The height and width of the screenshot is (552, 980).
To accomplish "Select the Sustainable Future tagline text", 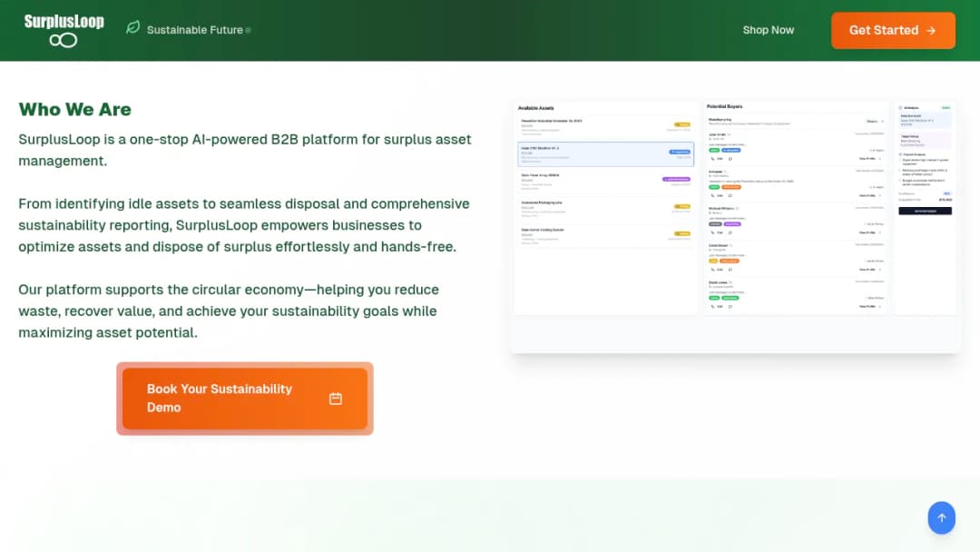I will [195, 30].
